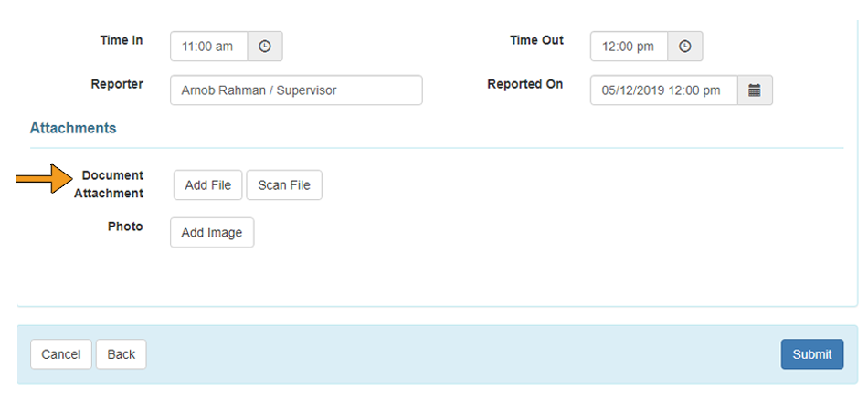Upload a photo using Add Image

(x=212, y=232)
